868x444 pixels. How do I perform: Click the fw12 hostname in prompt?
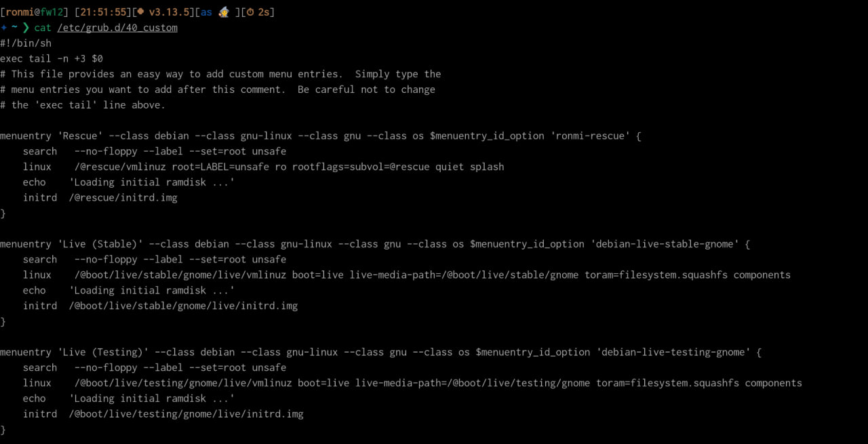click(x=52, y=12)
